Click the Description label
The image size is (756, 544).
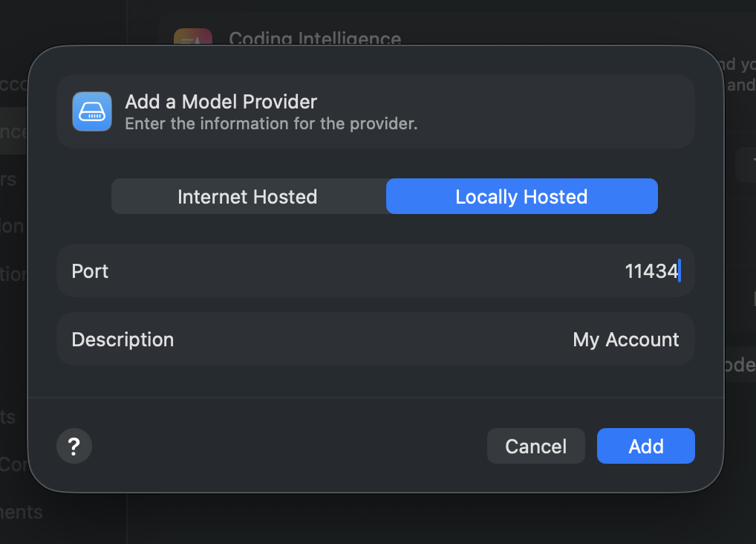coord(123,340)
